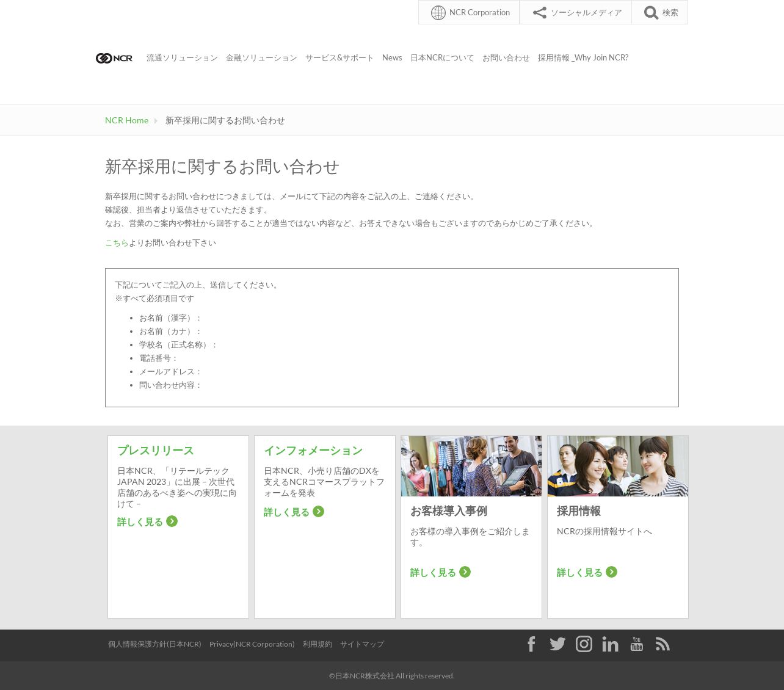The width and height of the screenshot is (784, 690).
Task: Click the こちら contact link
Action: [117, 243]
